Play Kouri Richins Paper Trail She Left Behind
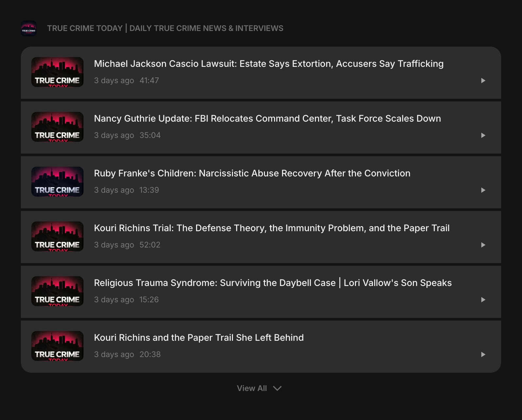Image resolution: width=522 pixels, height=420 pixels. pyautogui.click(x=483, y=354)
